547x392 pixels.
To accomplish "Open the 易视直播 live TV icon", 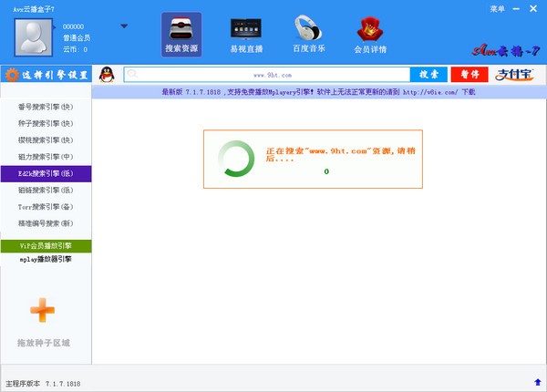I will [x=246, y=35].
